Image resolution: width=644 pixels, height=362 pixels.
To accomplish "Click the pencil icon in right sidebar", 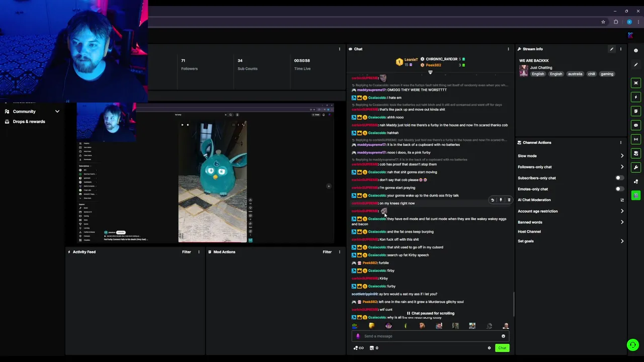I will (636, 65).
